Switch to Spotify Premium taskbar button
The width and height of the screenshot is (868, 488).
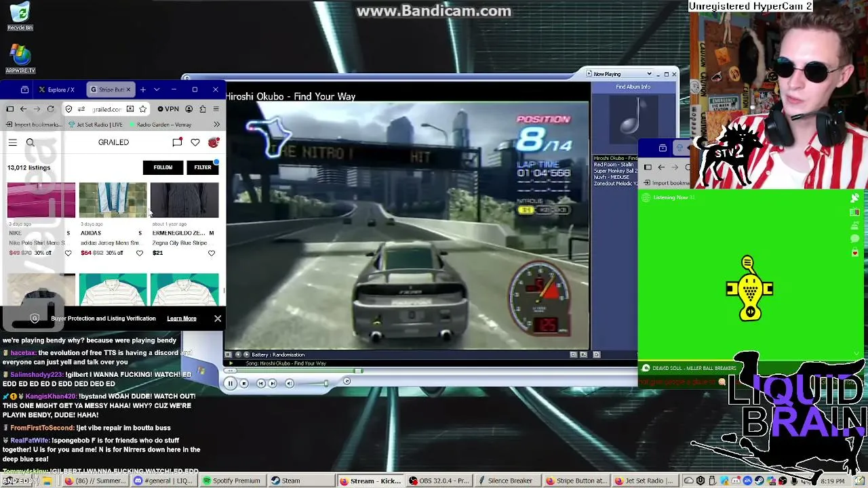[x=232, y=481]
